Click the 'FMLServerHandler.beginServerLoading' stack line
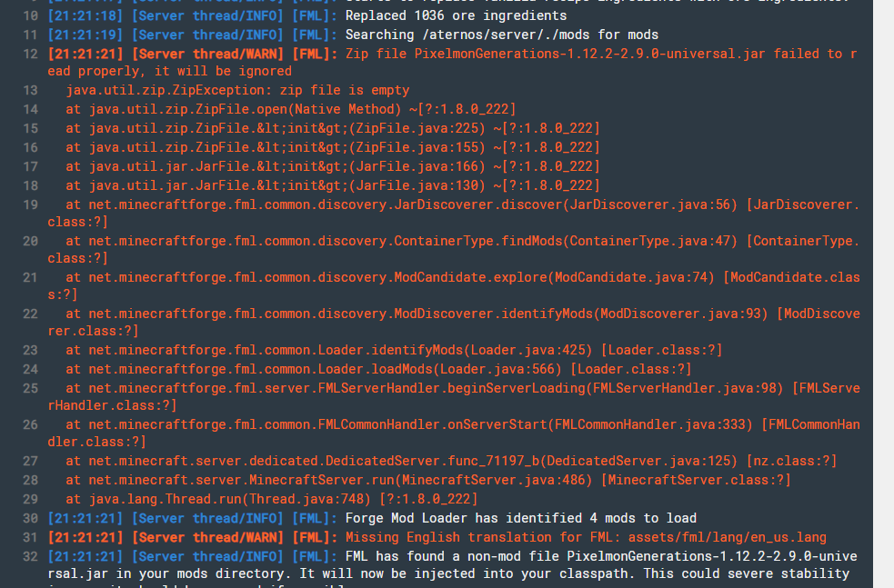Viewport: 894px width, 588px height. pos(454,397)
